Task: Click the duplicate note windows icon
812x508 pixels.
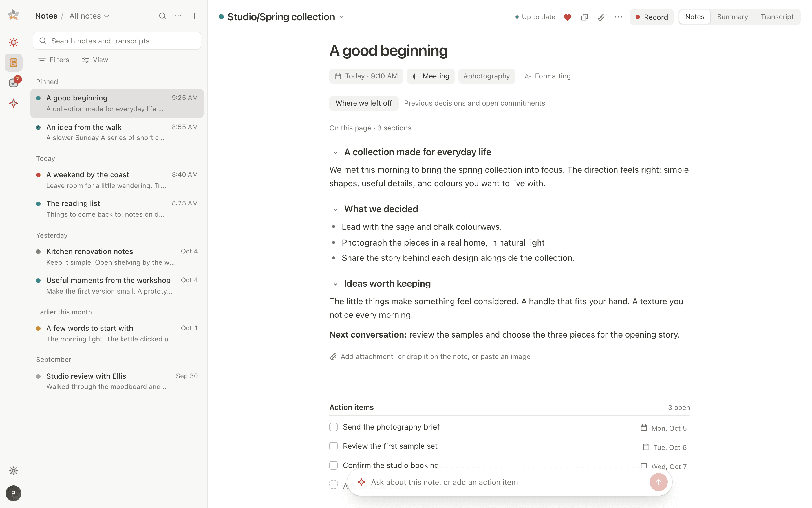Action: (584, 17)
